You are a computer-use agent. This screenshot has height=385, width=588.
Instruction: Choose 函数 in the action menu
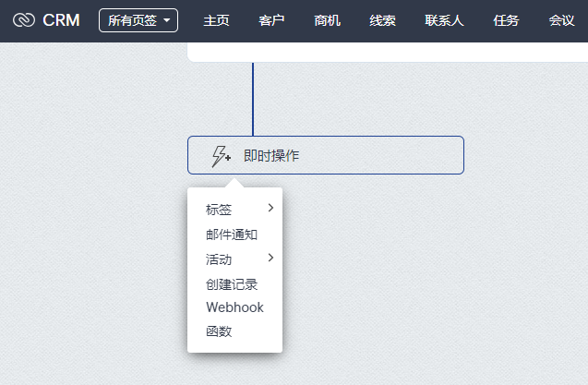pos(219,331)
